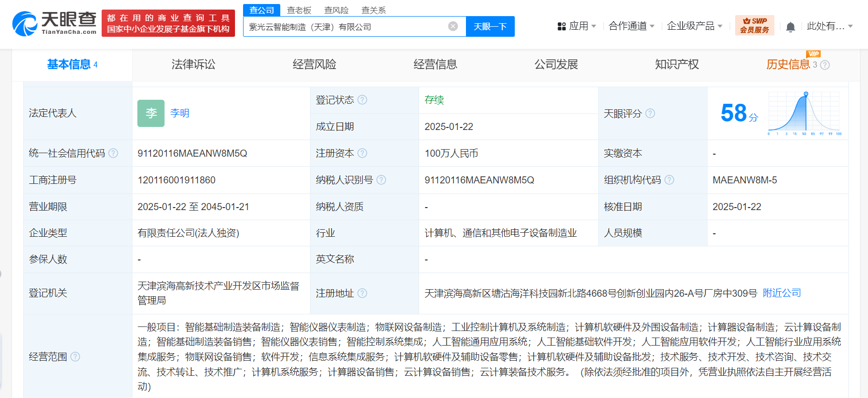This screenshot has width=868, height=398.
Task: Open the notification bell
Action: coord(791,27)
